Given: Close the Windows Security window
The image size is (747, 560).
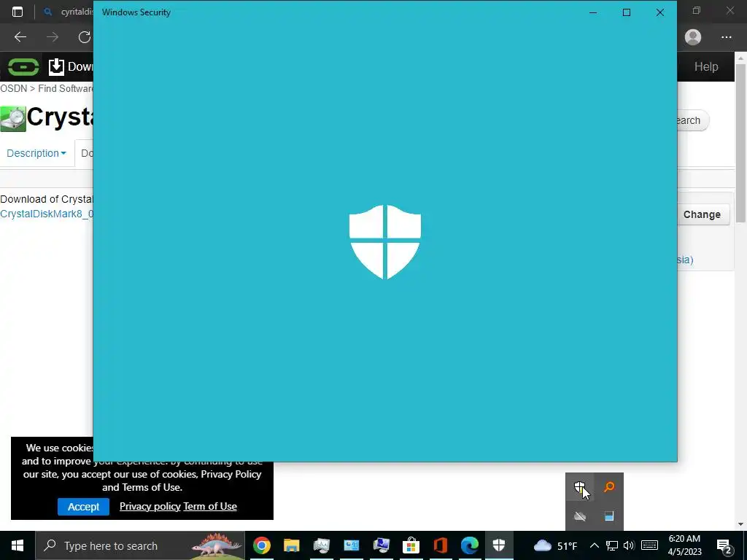Looking at the screenshot, I should click(659, 12).
